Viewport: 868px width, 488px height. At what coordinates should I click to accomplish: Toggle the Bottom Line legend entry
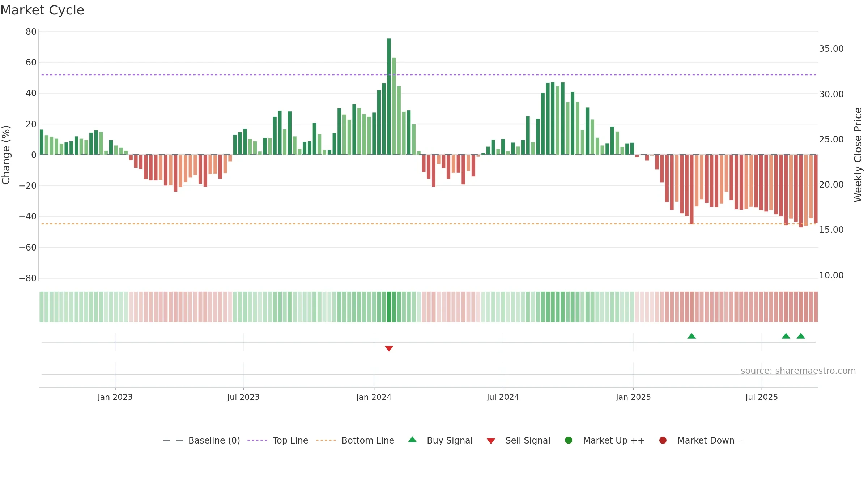tap(355, 440)
